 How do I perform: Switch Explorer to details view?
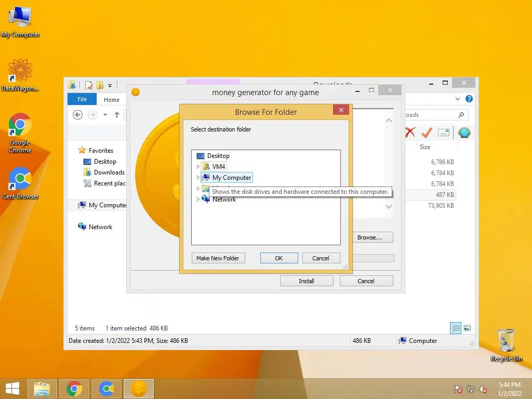(456, 328)
